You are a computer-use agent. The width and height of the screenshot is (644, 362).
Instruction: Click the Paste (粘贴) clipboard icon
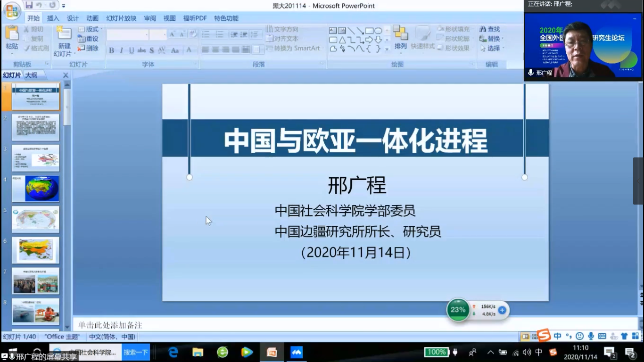click(12, 33)
